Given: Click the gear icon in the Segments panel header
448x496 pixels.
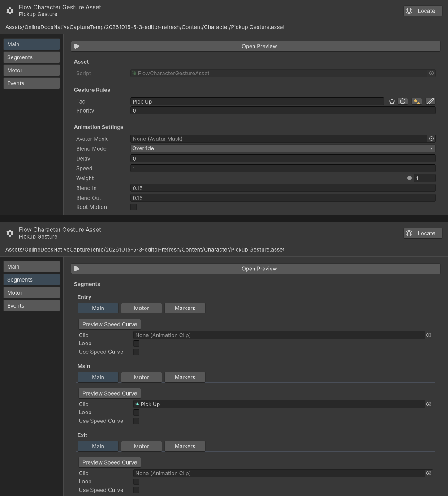Looking at the screenshot, I should click(x=10, y=233).
